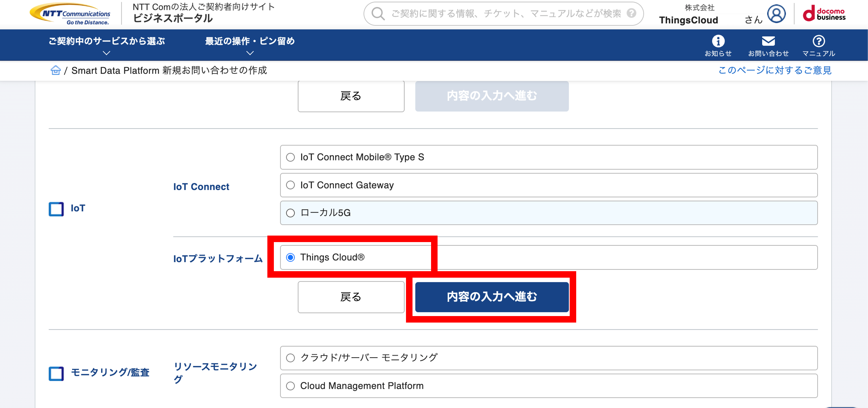This screenshot has width=868, height=408.
Task: Click the docomo business logo
Action: (x=824, y=14)
